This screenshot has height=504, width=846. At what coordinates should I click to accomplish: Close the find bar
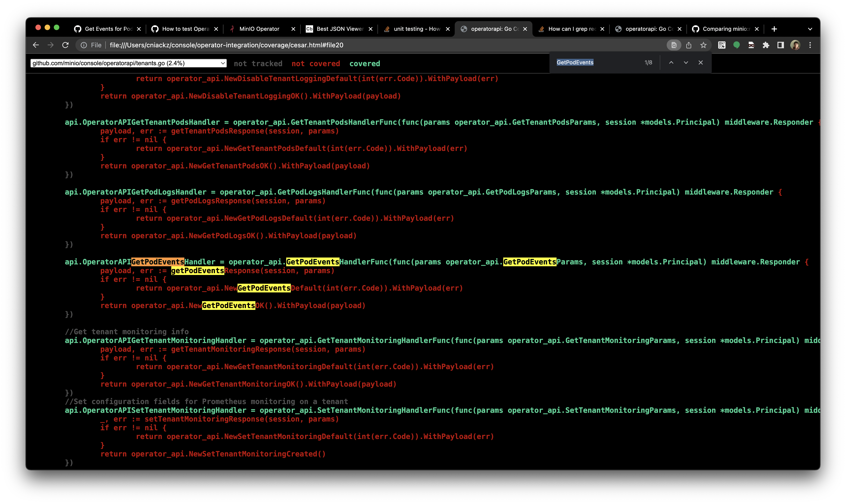point(700,62)
